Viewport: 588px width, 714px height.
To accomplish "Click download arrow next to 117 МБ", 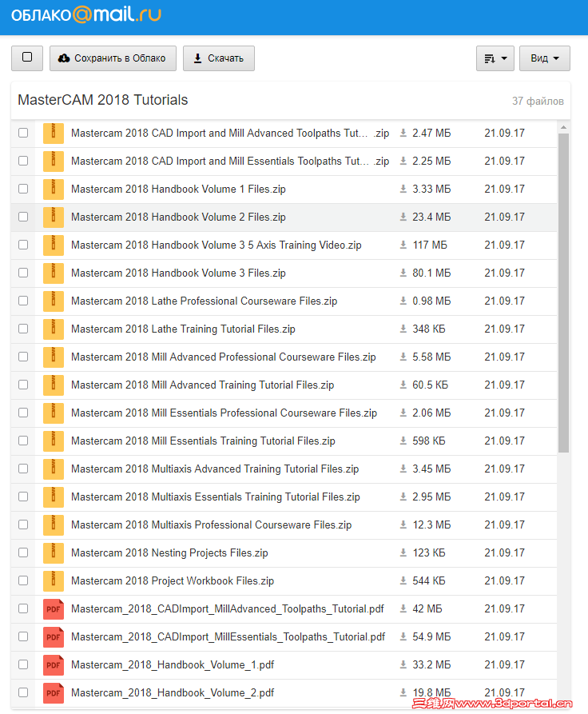I will click(403, 245).
